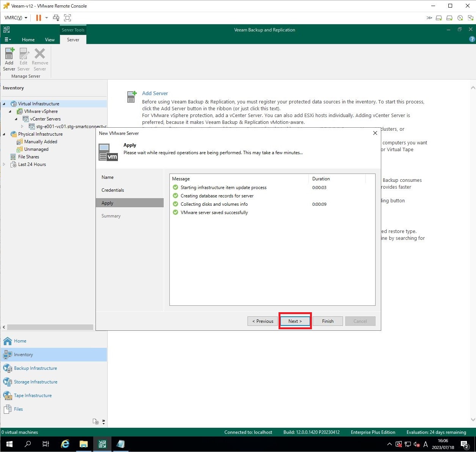This screenshot has height=452, width=476.
Task: Open the Windows Start menu
Action: tap(9, 444)
